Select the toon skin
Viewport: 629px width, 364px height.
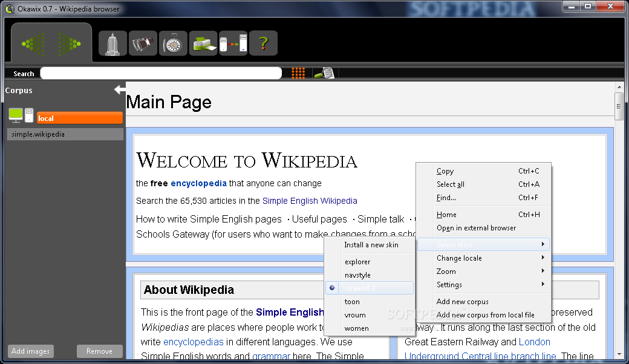point(370,301)
